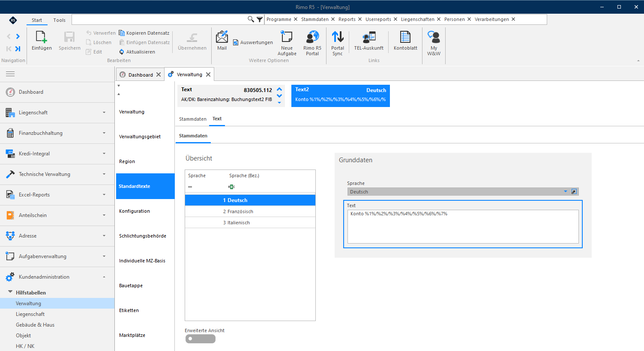Open My W&W from the ribbon

[x=434, y=37]
